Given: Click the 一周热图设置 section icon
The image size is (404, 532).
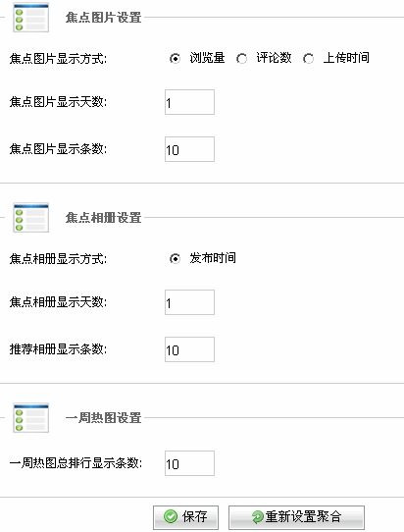Looking at the screenshot, I should tap(30, 417).
